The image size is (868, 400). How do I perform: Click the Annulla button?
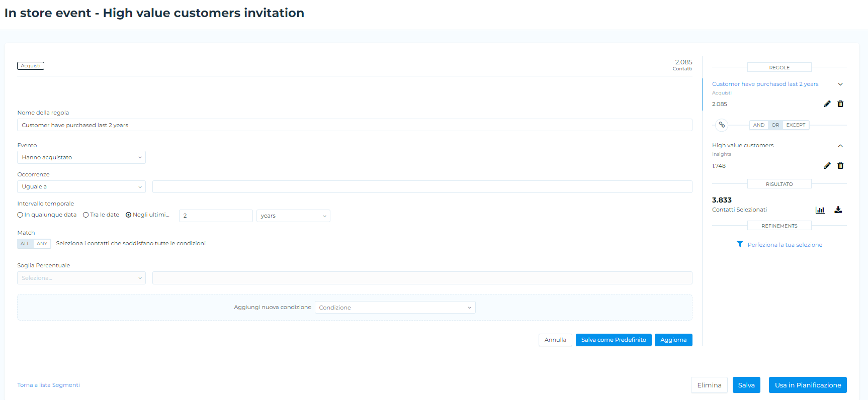point(555,340)
